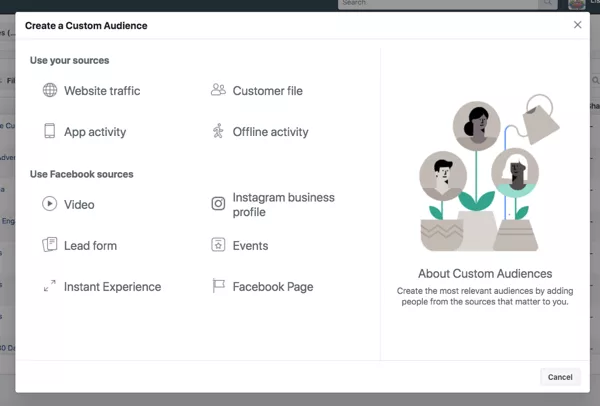This screenshot has height=406, width=600.
Task: Choose the Website traffic source label
Action: tap(102, 91)
